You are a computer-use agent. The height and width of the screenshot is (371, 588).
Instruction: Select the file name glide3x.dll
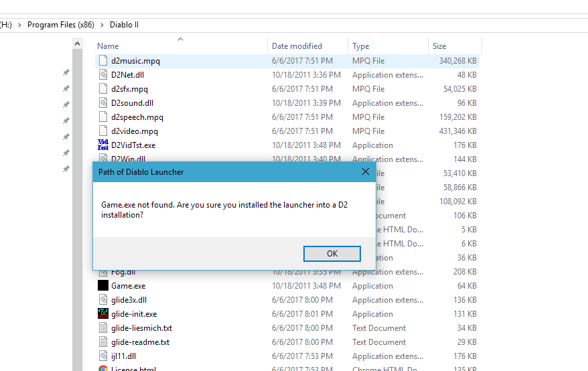129,300
